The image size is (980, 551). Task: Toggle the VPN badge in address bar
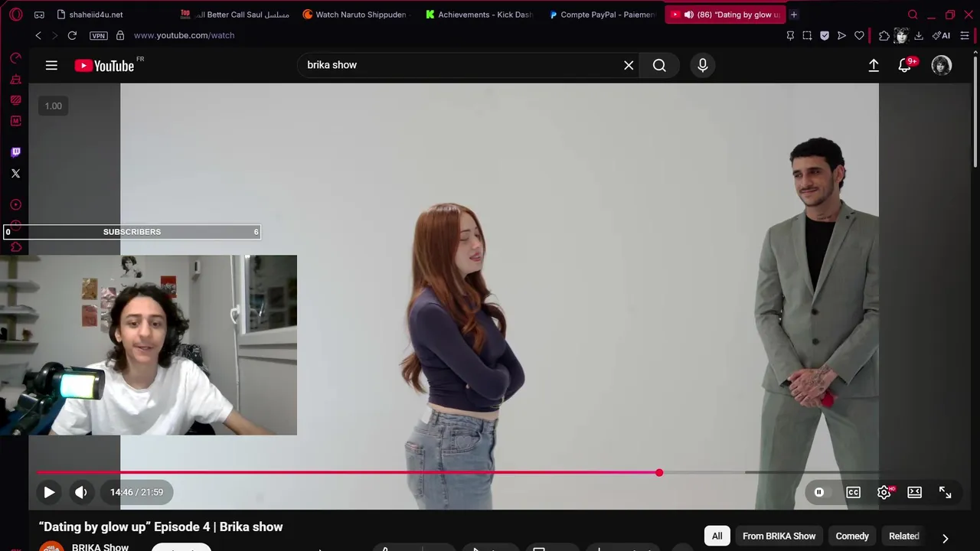(99, 36)
